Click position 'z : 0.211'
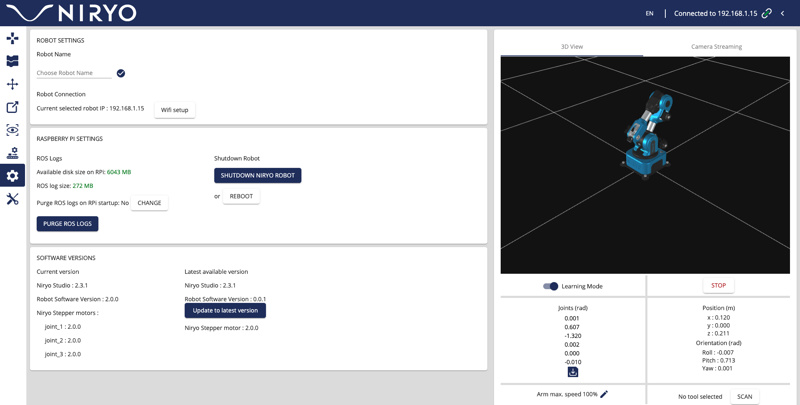This screenshot has width=800, height=405. (x=718, y=334)
